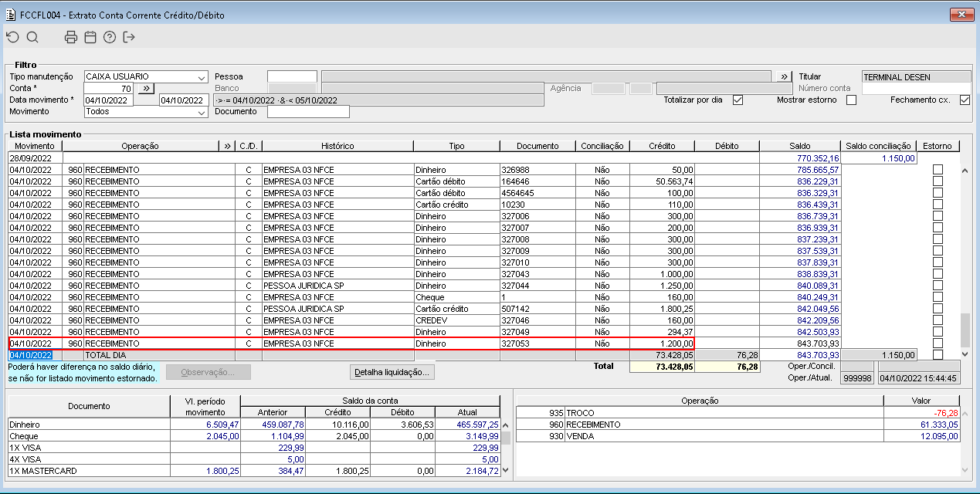
Task: Click down arrow of document balance scrollbar
Action: pos(505,469)
